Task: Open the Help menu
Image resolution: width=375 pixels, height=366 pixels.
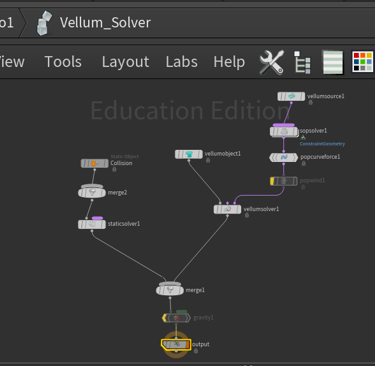Action: 229,62
